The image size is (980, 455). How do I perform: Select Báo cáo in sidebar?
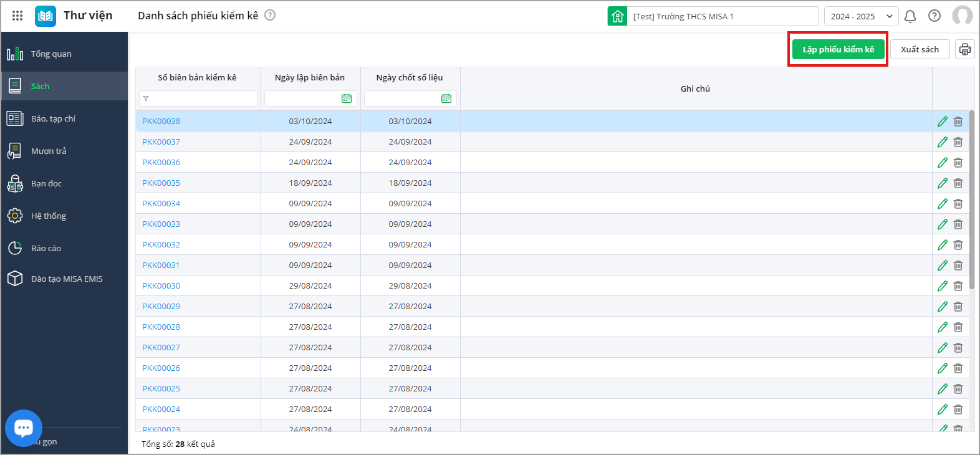click(x=46, y=249)
